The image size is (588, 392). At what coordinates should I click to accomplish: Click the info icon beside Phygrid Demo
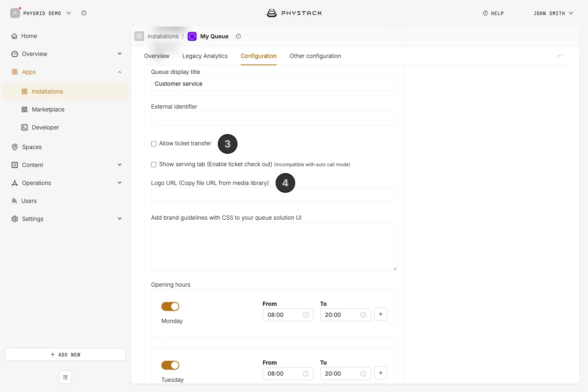pos(84,13)
